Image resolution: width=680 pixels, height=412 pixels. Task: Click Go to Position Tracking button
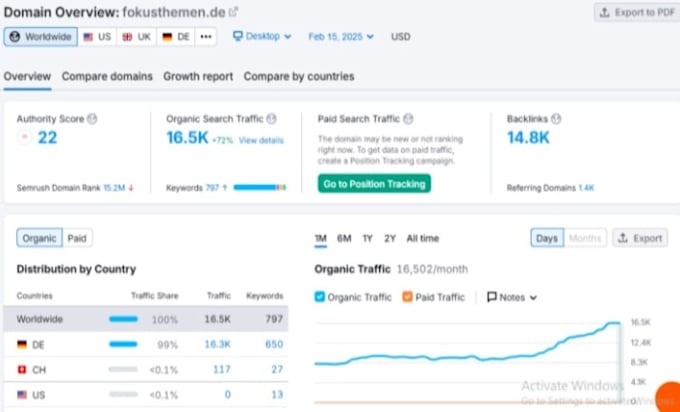pyautogui.click(x=374, y=184)
